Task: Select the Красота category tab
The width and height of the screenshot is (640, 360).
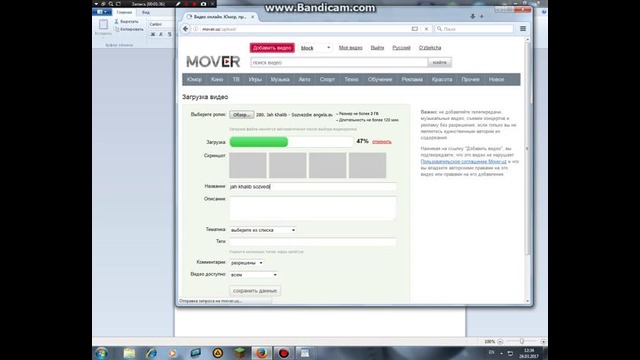Action: coord(442,80)
